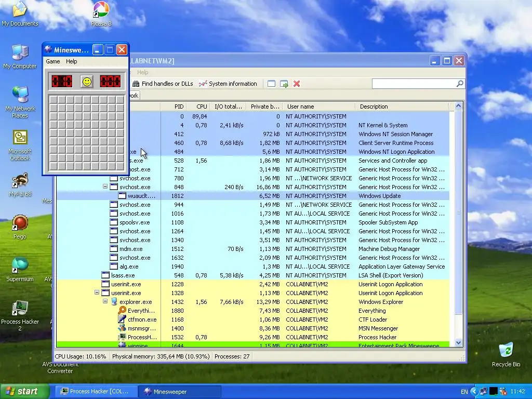The image size is (532, 399).
Task: Open My Documents desktop icon
Action: 20,14
